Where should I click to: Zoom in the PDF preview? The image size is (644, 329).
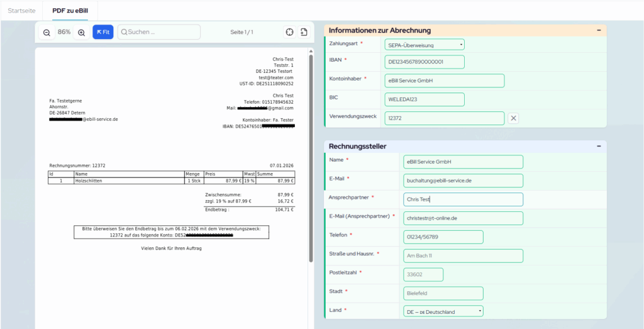point(81,32)
